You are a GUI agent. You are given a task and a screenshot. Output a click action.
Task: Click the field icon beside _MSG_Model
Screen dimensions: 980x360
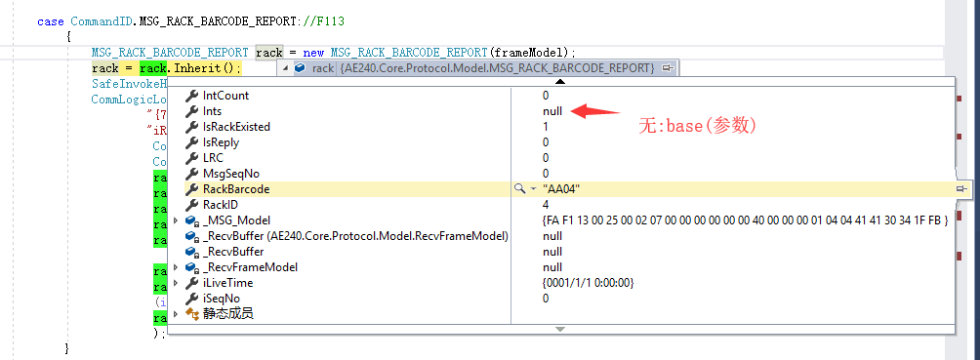point(192,220)
